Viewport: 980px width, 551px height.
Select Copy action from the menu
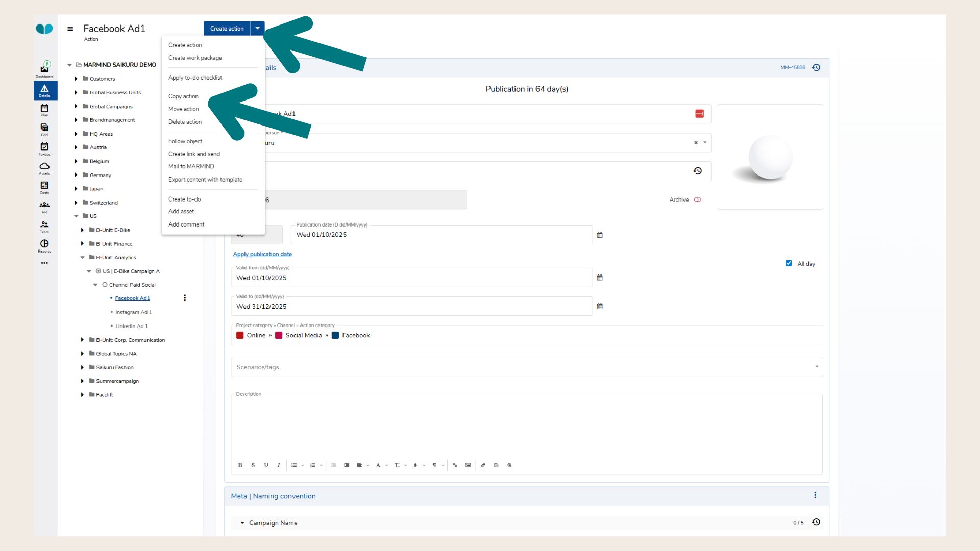[x=183, y=96]
